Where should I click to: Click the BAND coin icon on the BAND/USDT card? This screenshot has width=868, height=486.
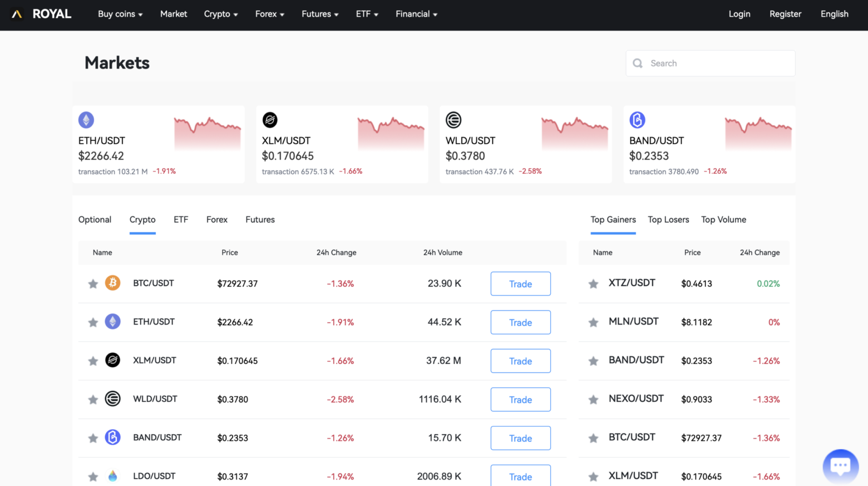point(637,120)
